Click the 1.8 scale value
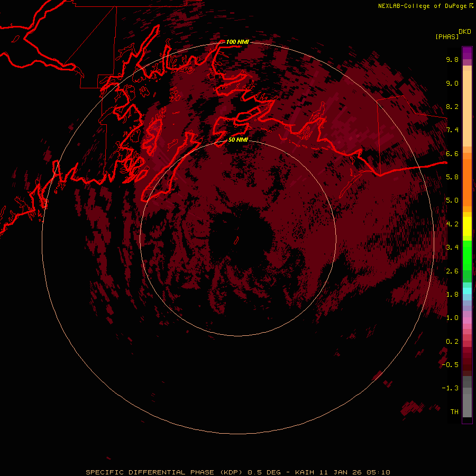 (x=452, y=294)
